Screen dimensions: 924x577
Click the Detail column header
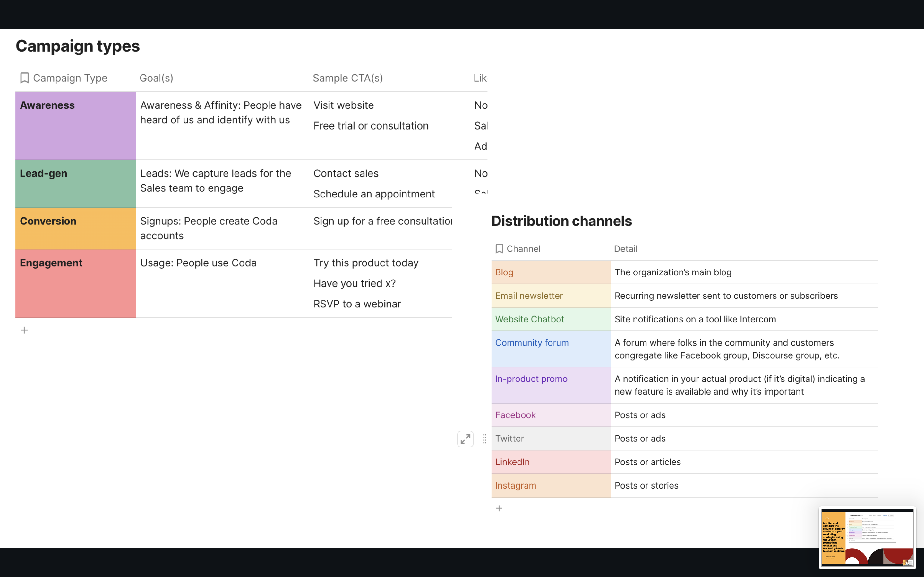(x=625, y=249)
